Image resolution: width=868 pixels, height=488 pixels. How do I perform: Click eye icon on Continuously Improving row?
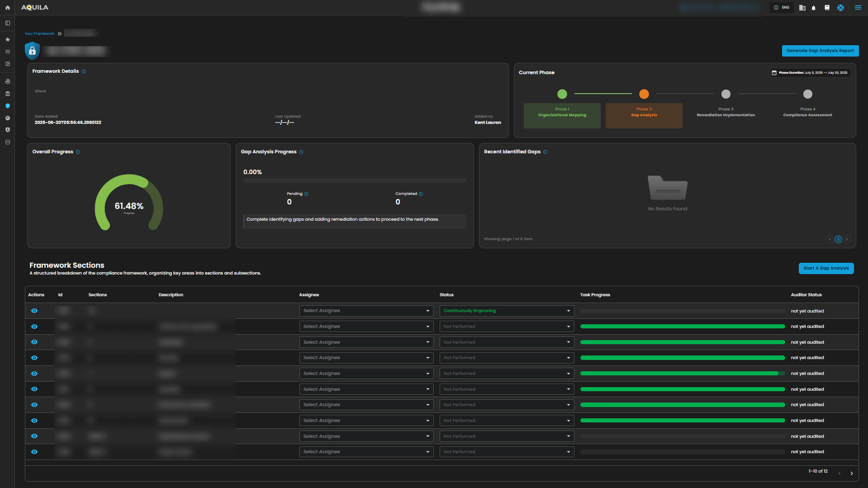pyautogui.click(x=34, y=311)
